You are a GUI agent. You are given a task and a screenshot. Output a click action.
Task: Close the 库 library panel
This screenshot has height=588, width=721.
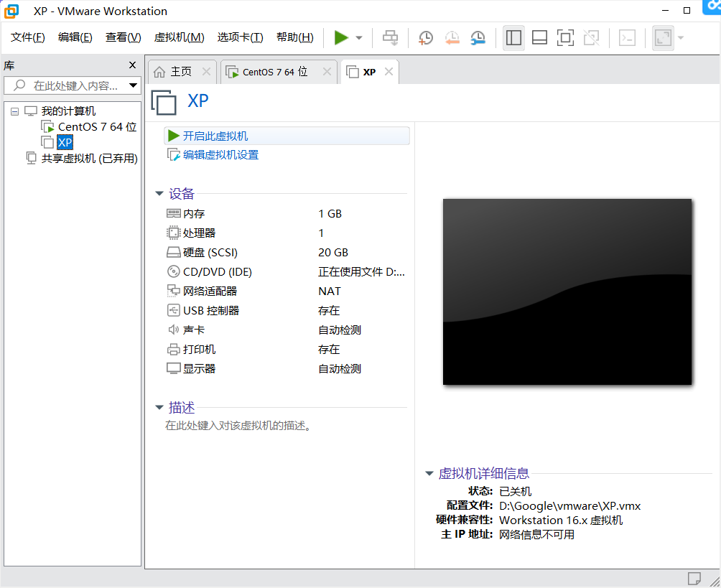tap(132, 65)
